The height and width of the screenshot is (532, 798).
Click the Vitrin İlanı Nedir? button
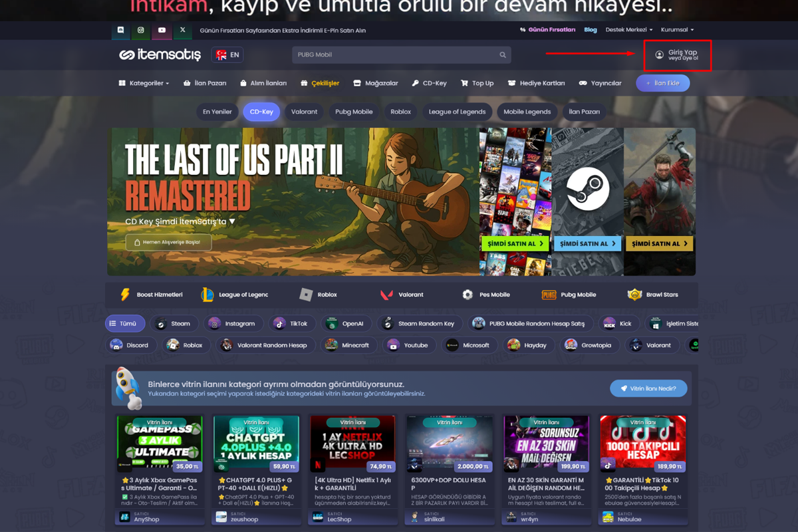pos(648,388)
